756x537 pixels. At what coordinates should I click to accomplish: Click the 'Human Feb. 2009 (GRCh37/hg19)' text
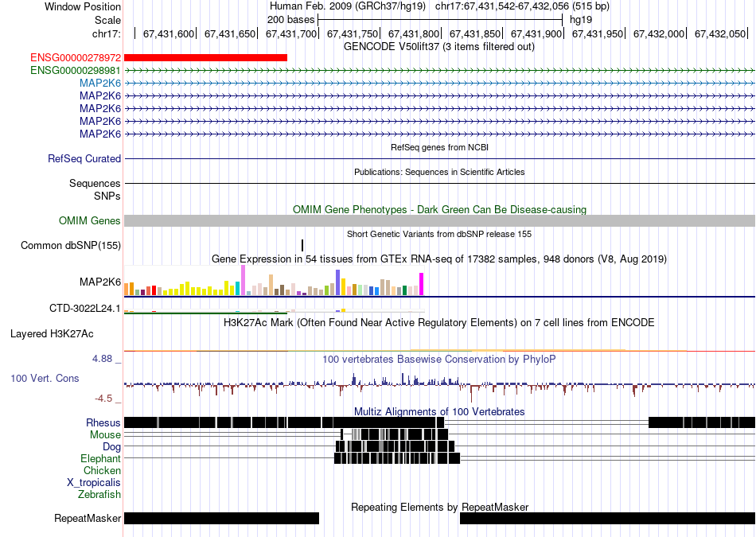tap(348, 6)
